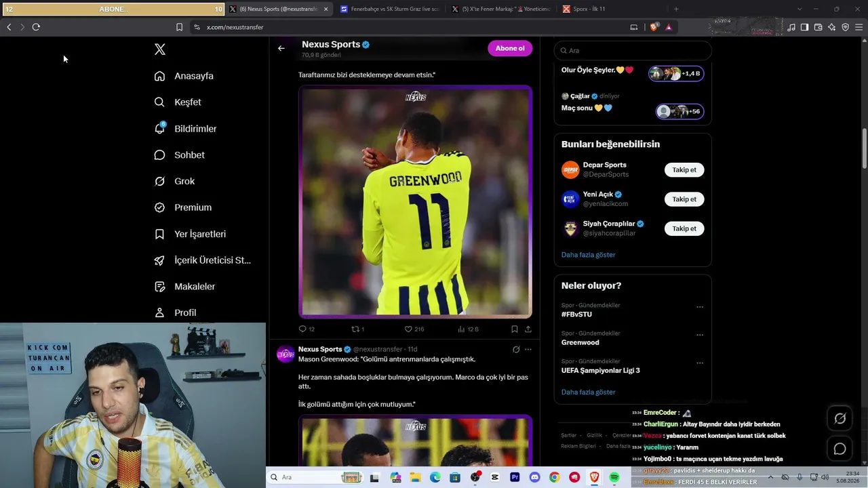Open İçerik Üreticisi Stüdyosu item
This screenshot has width=868, height=488.
pos(202,260)
